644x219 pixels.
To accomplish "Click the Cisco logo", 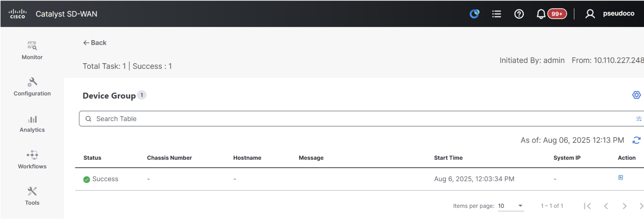I will (x=17, y=14).
